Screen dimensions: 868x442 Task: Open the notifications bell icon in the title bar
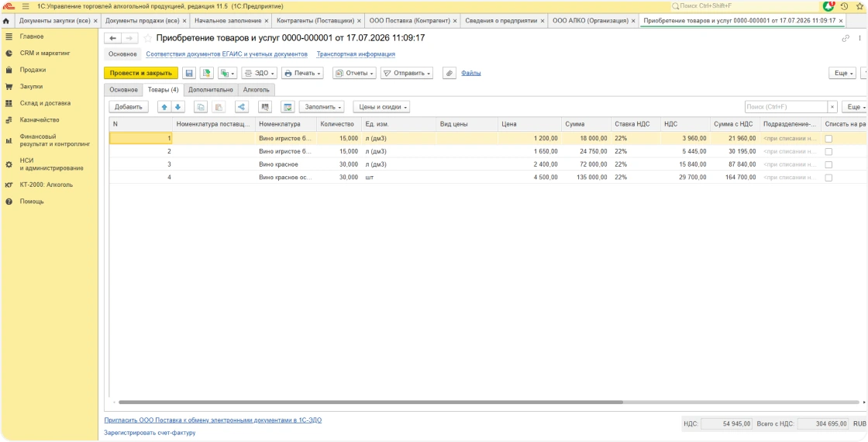tap(828, 6)
